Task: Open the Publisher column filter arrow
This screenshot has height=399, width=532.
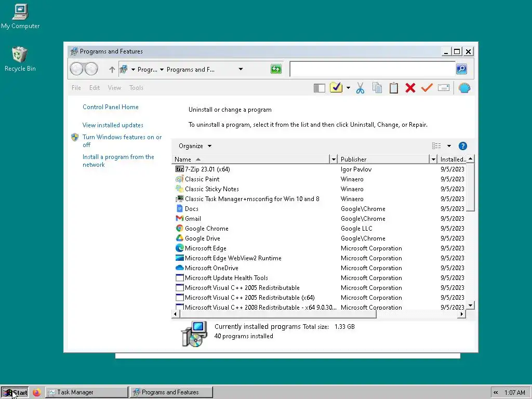Action: coord(433,159)
